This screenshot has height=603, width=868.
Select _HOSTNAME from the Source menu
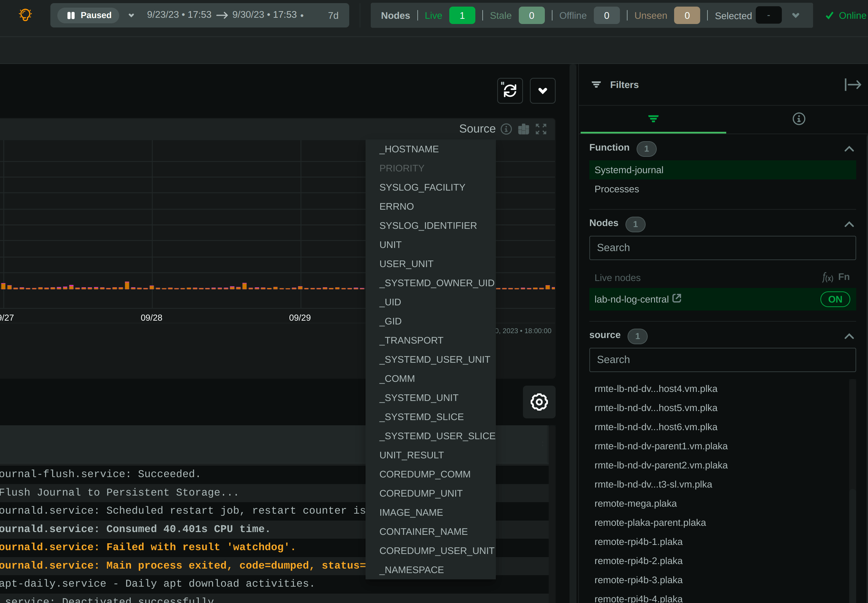click(409, 149)
